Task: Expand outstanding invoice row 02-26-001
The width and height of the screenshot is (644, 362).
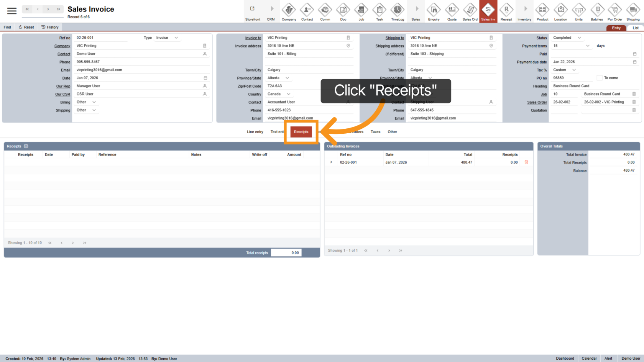Action: pyautogui.click(x=331, y=162)
